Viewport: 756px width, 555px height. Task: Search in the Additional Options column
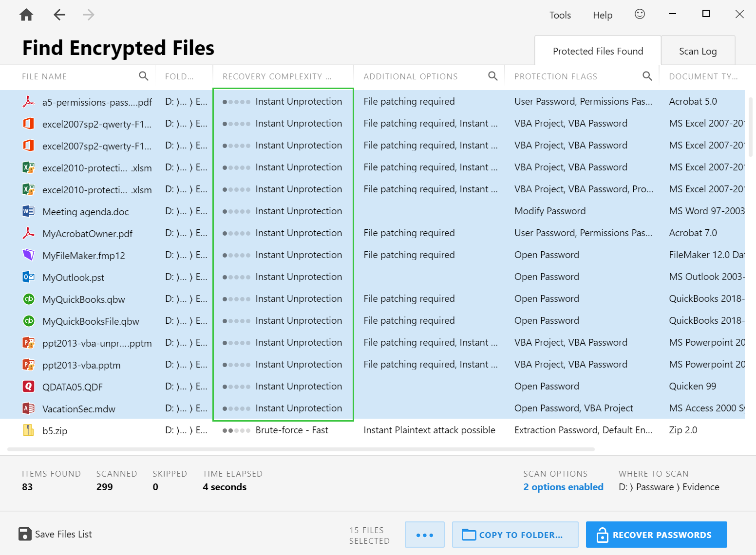493,76
